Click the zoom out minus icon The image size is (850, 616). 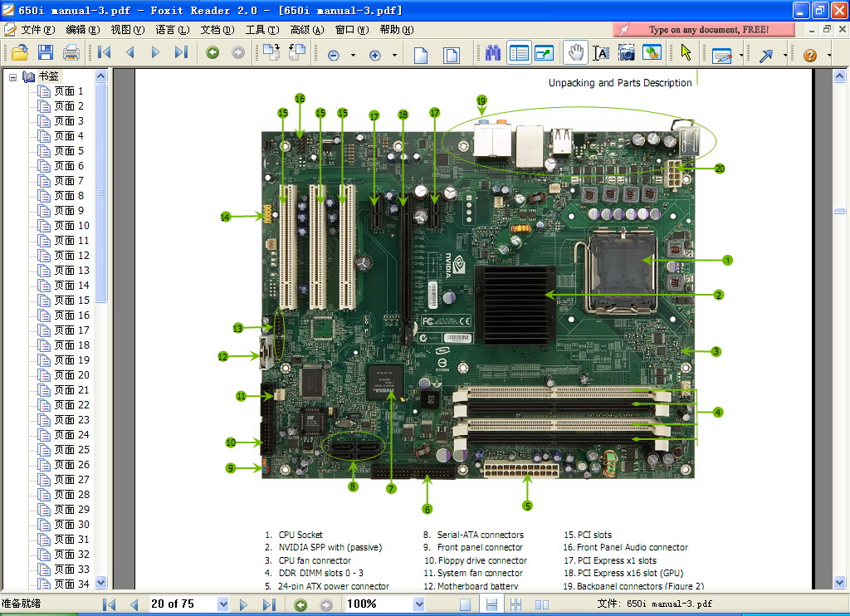point(334,55)
